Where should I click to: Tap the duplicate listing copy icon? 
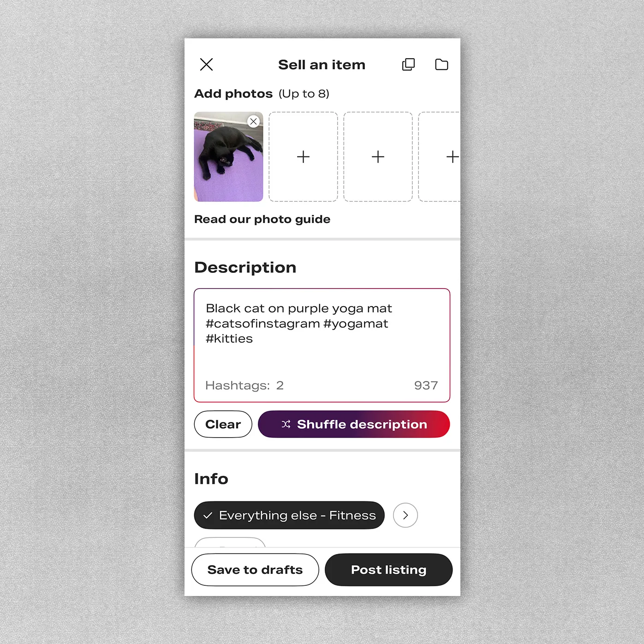click(x=408, y=65)
